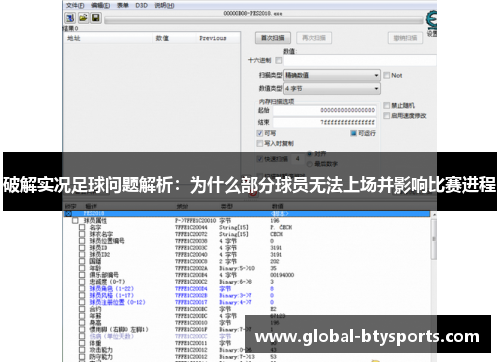Image resolution: width=500 pixels, height=362 pixels.
Task: Tick the checkbox for 球员风格 (1-17)
Action: pyautogui.click(x=82, y=296)
